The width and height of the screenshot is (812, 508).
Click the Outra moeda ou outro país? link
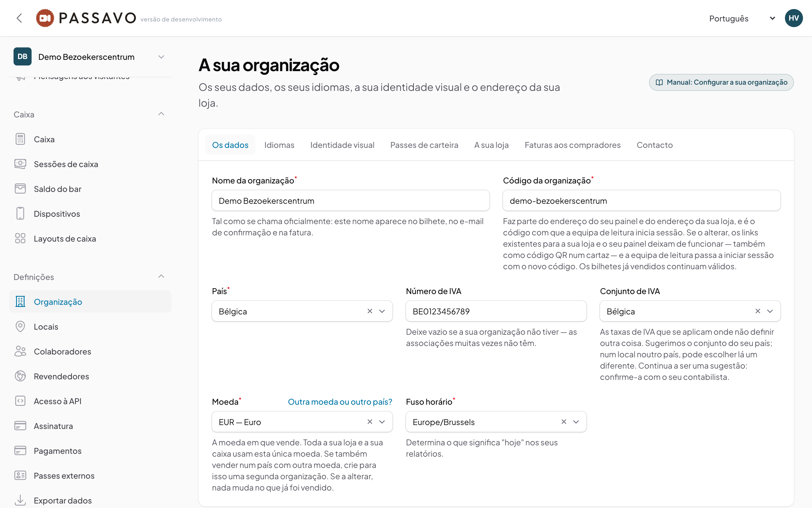pyautogui.click(x=340, y=402)
